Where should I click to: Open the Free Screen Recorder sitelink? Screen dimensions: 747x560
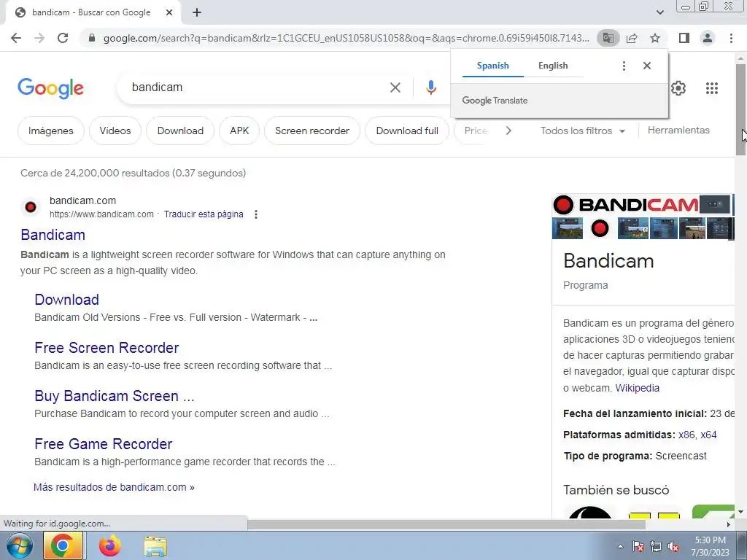click(107, 348)
